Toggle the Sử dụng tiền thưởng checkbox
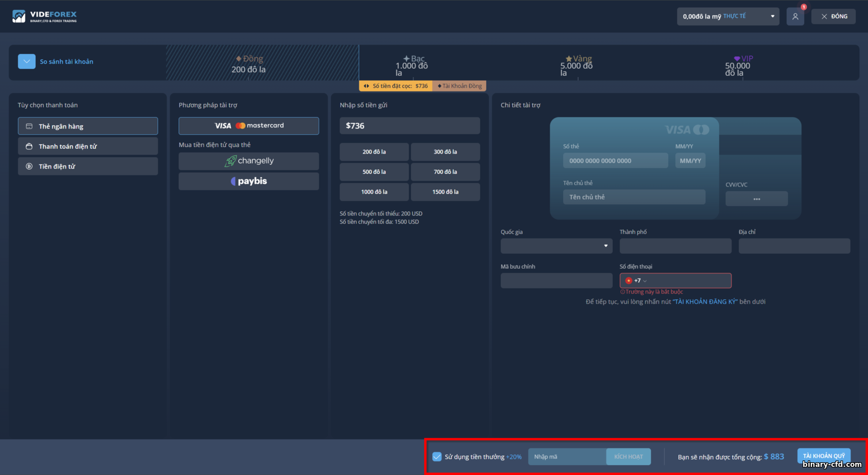Viewport: 868px width, 475px height. point(437,456)
